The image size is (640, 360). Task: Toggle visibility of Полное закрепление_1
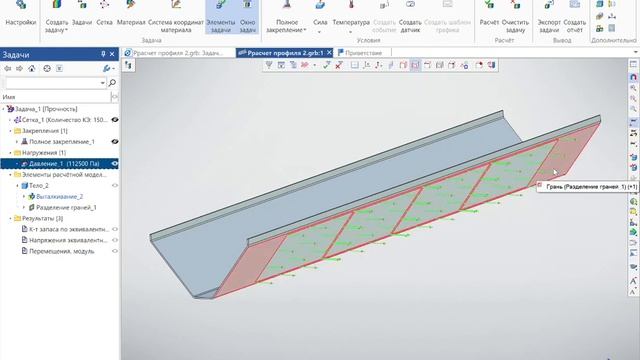[115, 142]
